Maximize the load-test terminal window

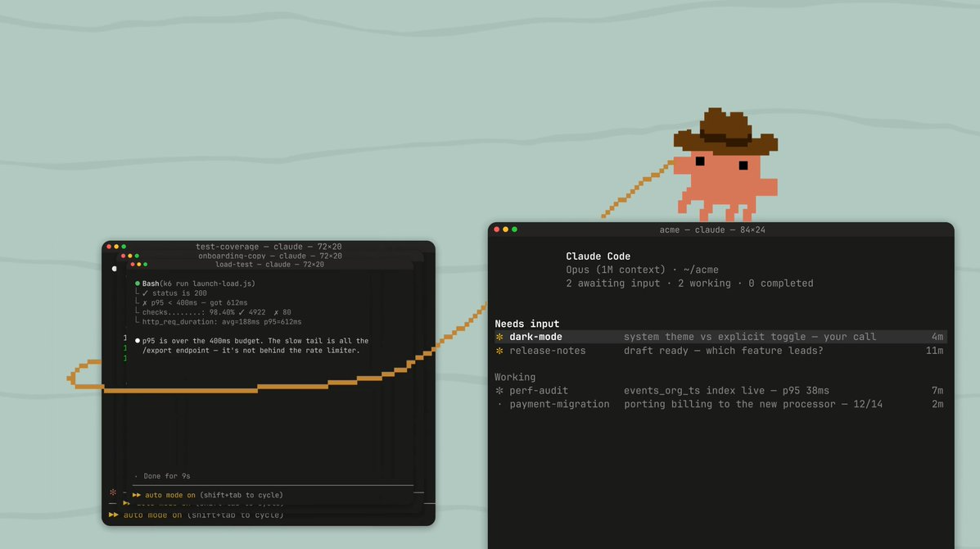[146, 265]
